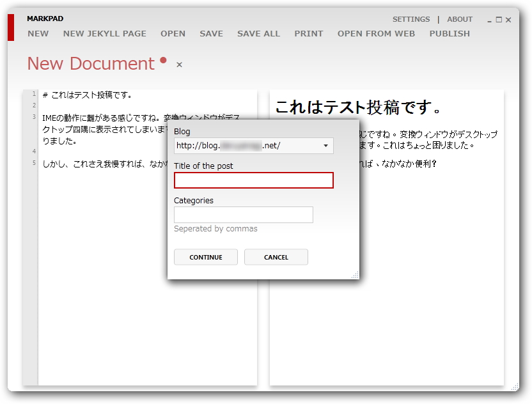Open the ABOUT screen

coord(460,19)
